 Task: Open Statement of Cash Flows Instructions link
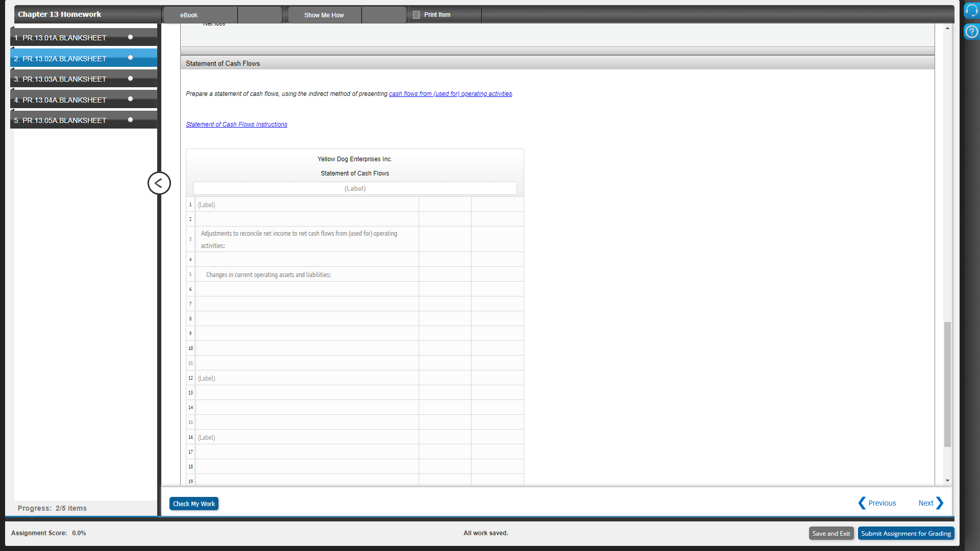[x=236, y=124]
